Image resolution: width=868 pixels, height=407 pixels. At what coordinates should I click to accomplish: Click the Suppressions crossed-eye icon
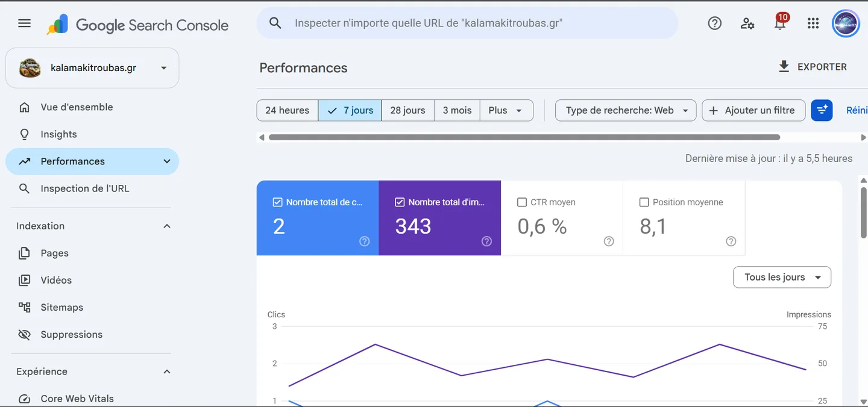click(25, 334)
